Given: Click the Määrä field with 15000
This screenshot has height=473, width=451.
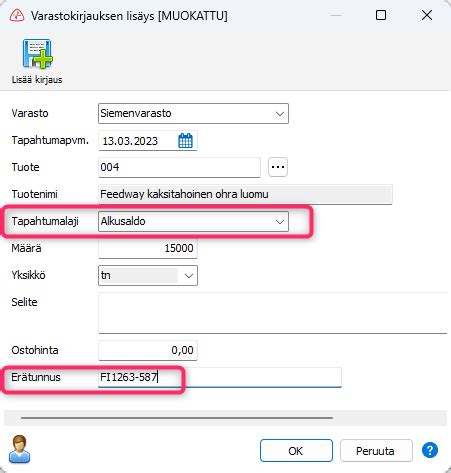Looking at the screenshot, I should [148, 248].
